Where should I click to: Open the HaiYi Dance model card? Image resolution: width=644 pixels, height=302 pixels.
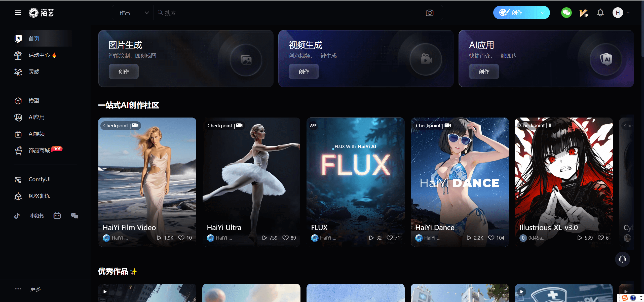pyautogui.click(x=460, y=182)
